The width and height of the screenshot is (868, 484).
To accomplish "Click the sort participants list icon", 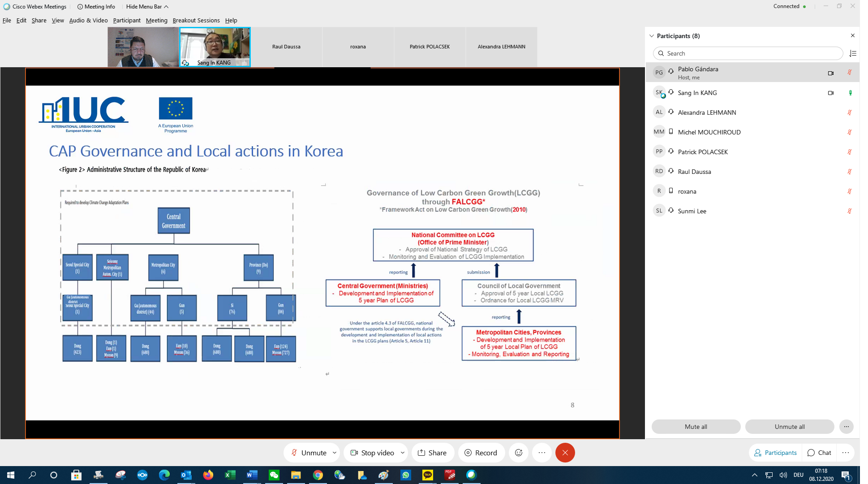I will (x=853, y=53).
